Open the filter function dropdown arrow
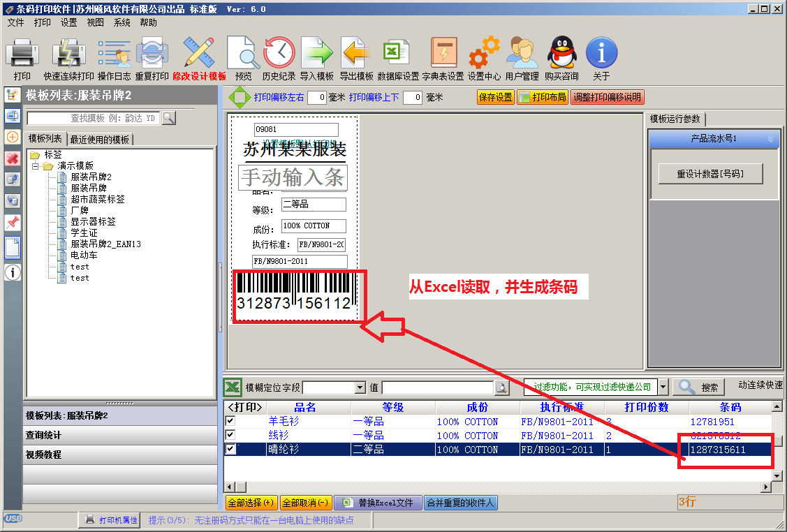This screenshot has height=532, width=787. tap(663, 387)
